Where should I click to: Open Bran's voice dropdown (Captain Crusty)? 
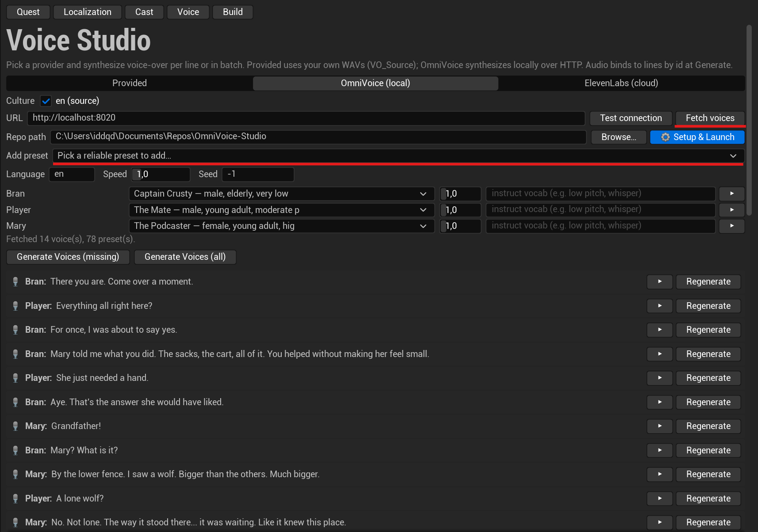click(282, 194)
